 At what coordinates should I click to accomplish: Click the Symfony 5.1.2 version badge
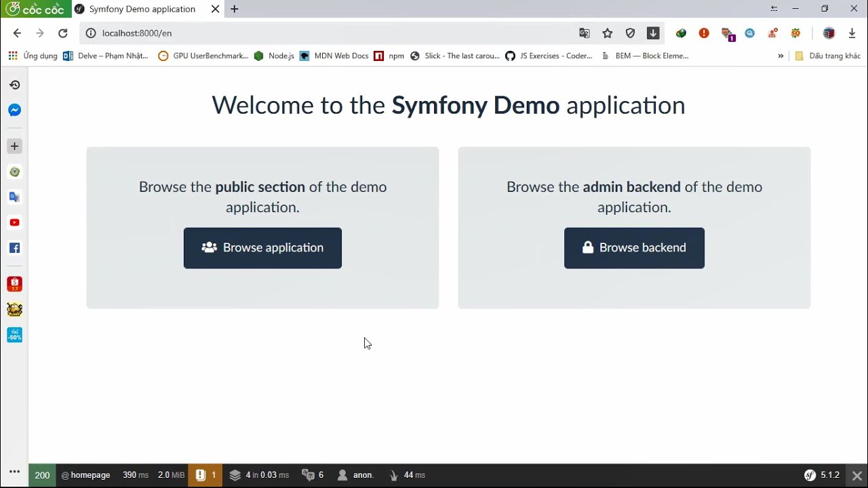(822, 475)
